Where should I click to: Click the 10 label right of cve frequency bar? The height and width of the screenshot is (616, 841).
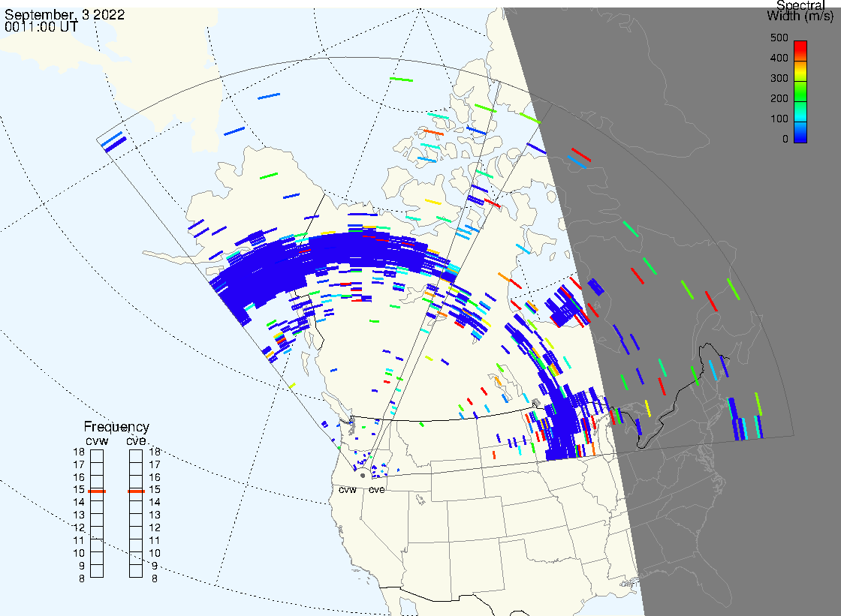(155, 553)
